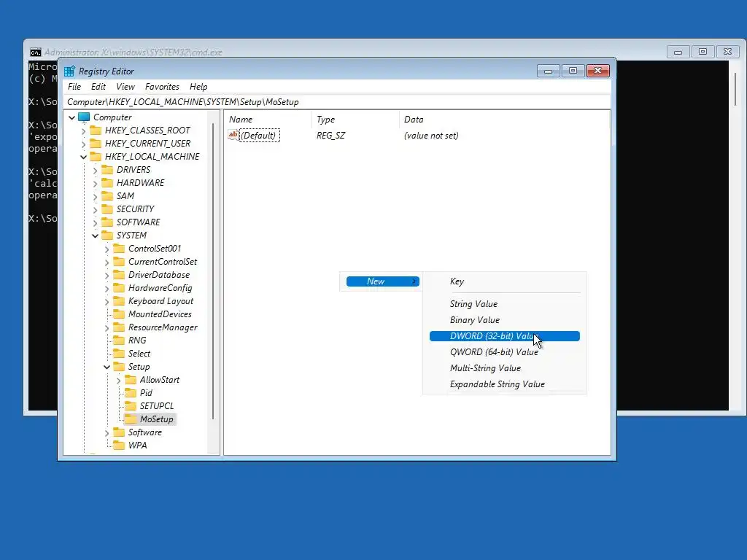Image resolution: width=747 pixels, height=560 pixels.
Task: Click the HARDWARE folder icon
Action: (108, 183)
